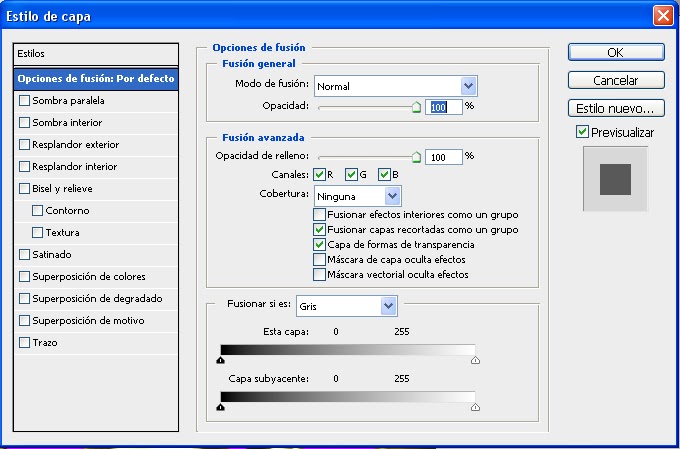
Task: Close the Estilo de capa dialog
Action: coord(663,16)
